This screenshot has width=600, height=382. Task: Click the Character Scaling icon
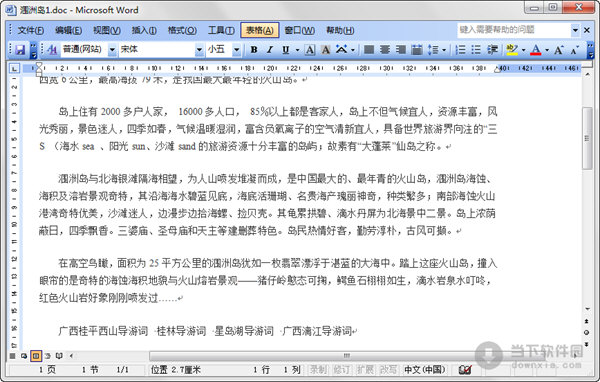(341, 49)
